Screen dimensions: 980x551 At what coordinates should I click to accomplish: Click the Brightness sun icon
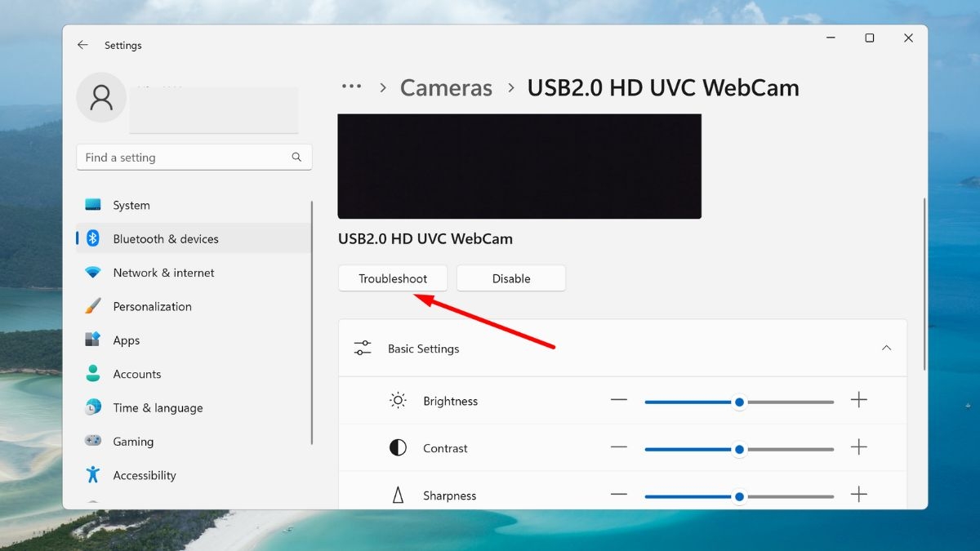(398, 400)
